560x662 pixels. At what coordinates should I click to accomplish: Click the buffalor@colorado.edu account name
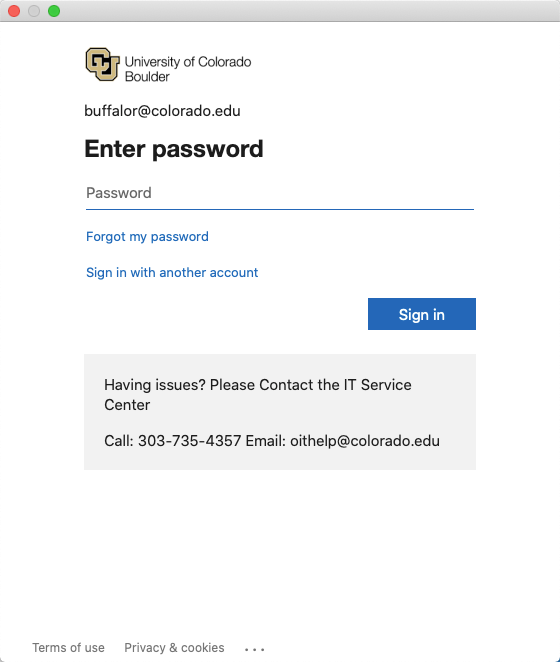pyautogui.click(x=162, y=111)
